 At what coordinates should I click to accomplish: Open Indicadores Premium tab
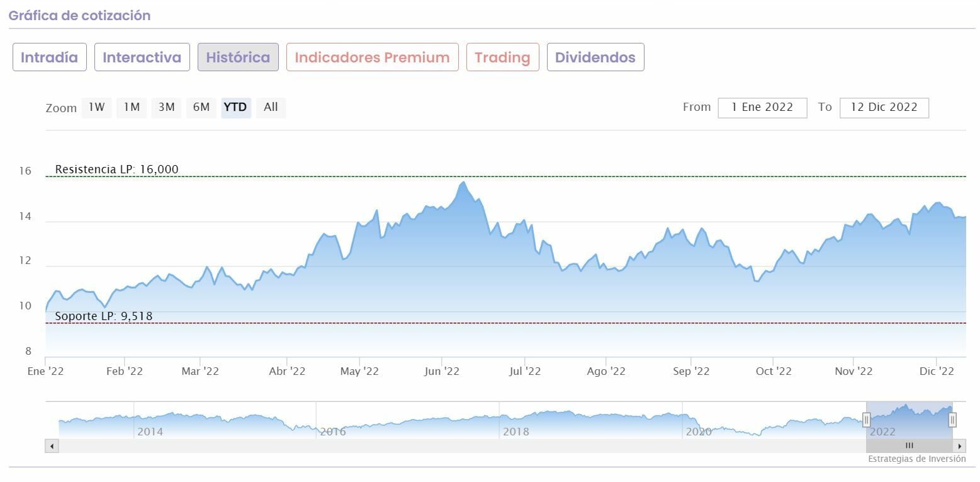372,57
